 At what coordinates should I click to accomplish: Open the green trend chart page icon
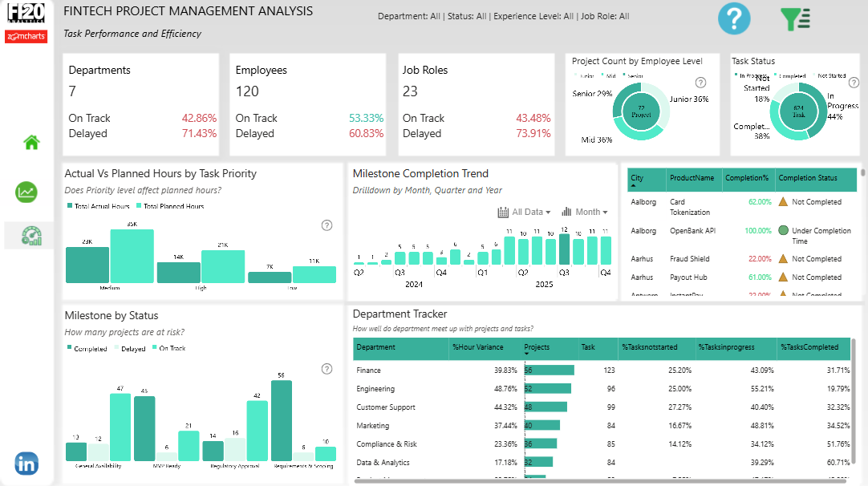tap(26, 192)
